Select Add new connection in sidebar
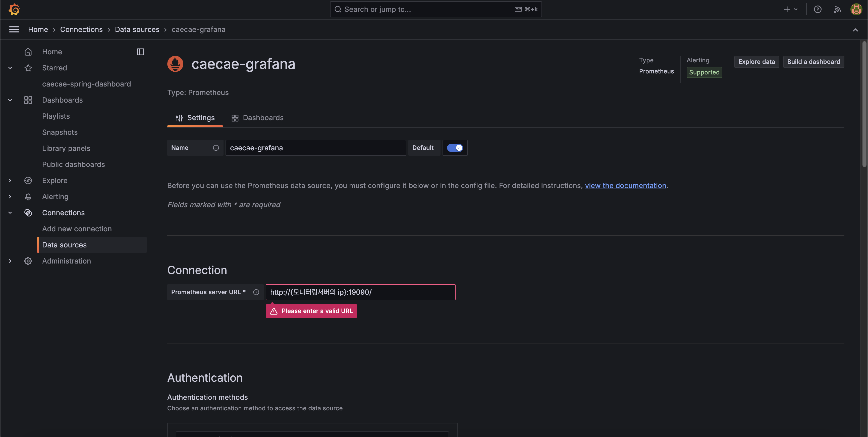 [77, 229]
